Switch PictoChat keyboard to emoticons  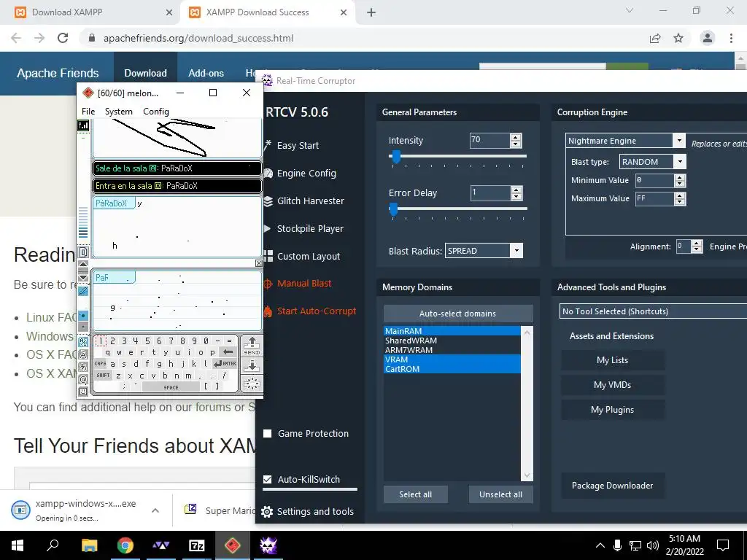(x=83, y=391)
